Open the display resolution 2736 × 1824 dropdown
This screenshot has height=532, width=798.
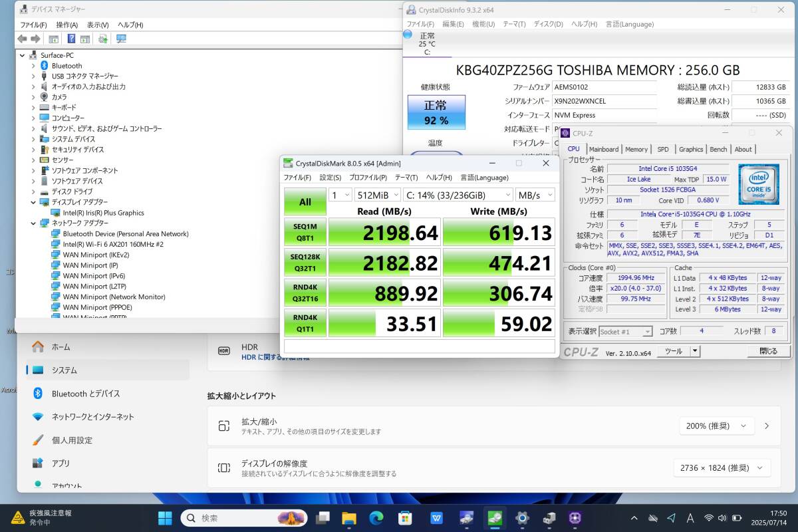click(722, 468)
